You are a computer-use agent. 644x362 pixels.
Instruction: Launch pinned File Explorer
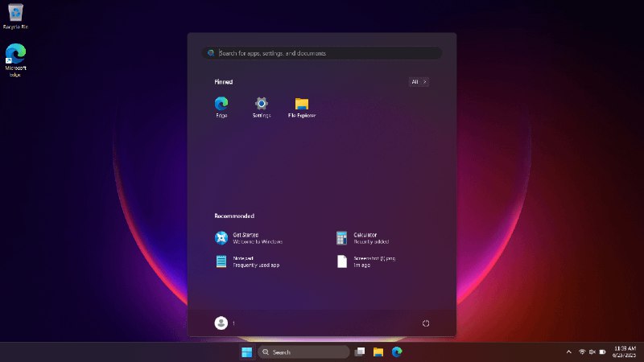click(x=301, y=107)
